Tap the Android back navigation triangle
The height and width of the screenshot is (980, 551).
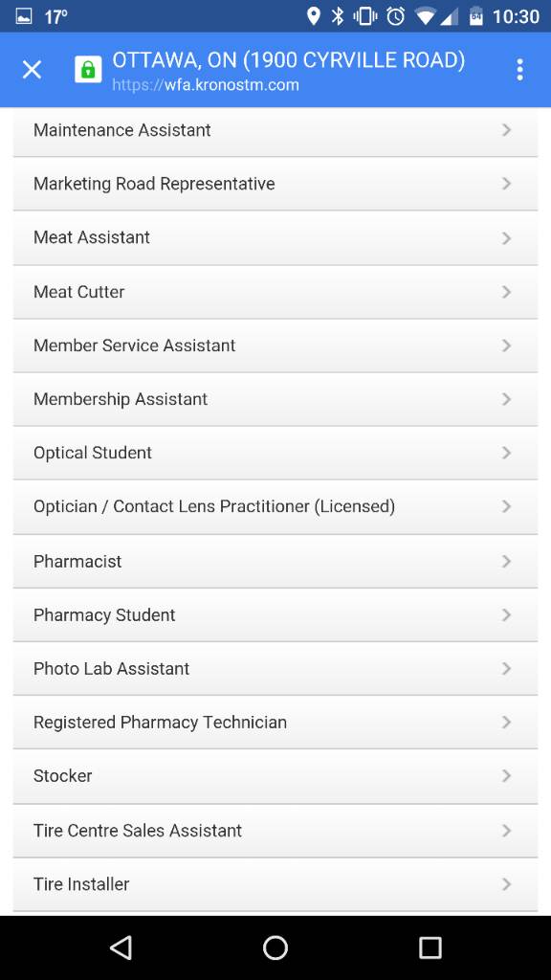click(121, 947)
